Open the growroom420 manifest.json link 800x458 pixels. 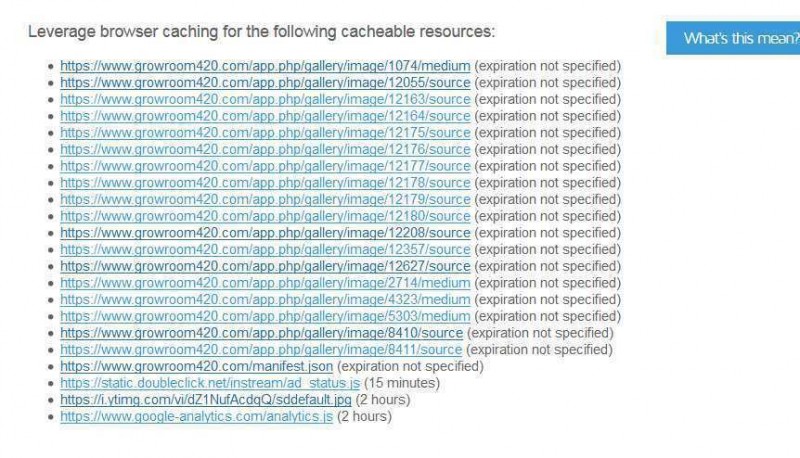click(x=196, y=366)
